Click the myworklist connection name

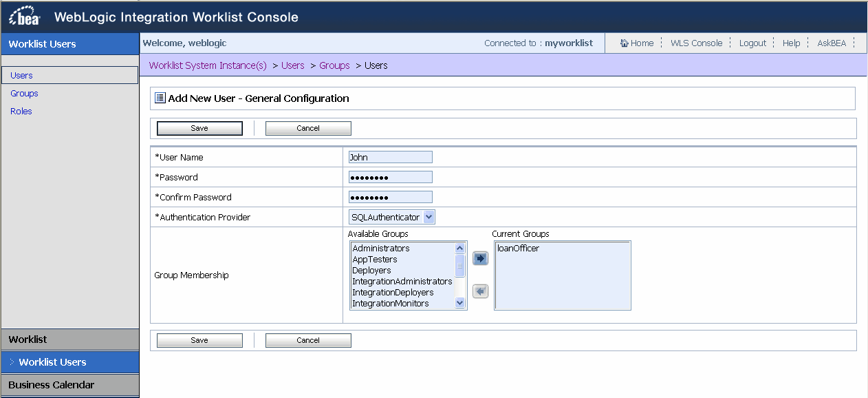569,43
